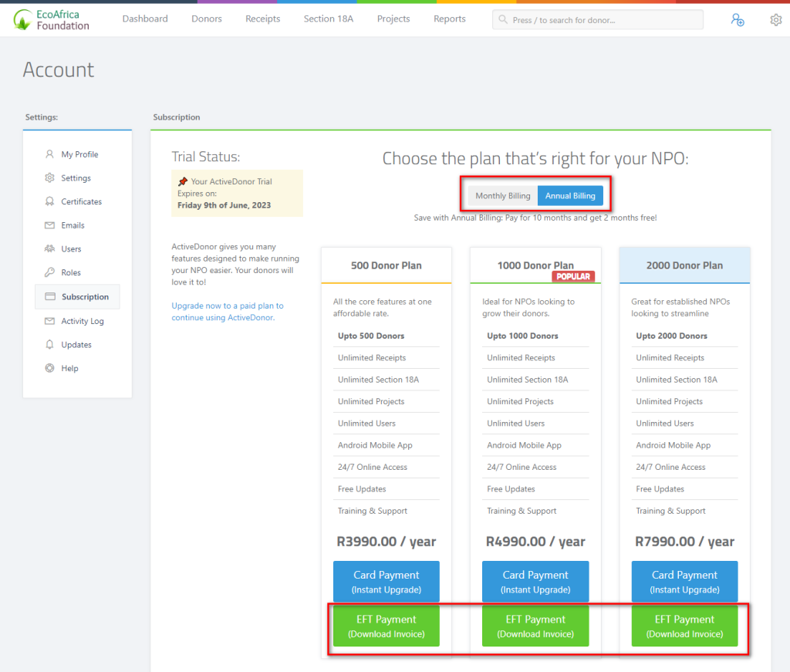Click the Upto 2000 Donors row
The image size is (790, 672).
[x=685, y=336]
